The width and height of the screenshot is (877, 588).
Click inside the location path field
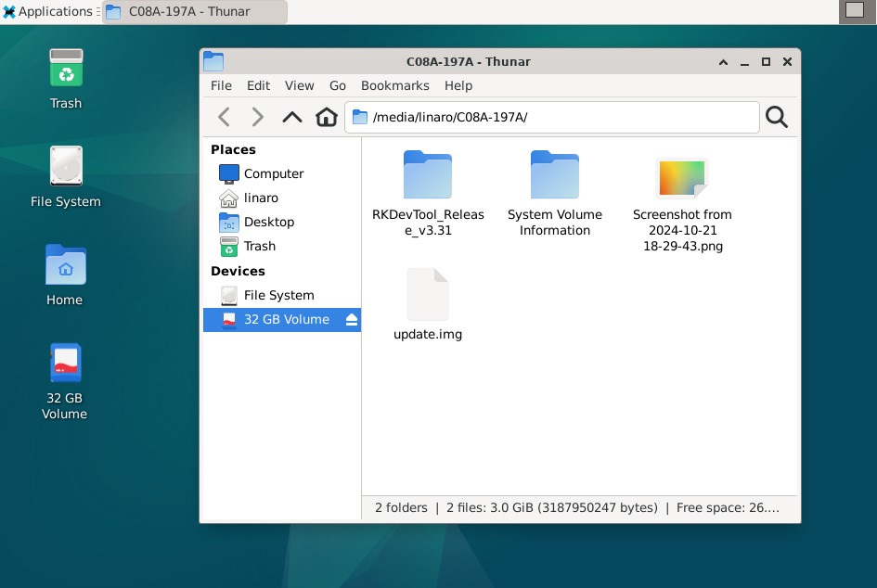pyautogui.click(x=557, y=116)
